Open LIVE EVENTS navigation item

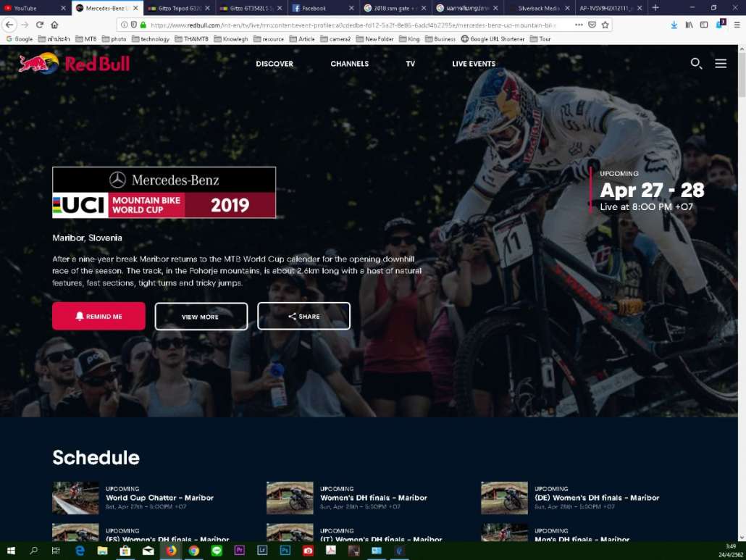tap(474, 64)
